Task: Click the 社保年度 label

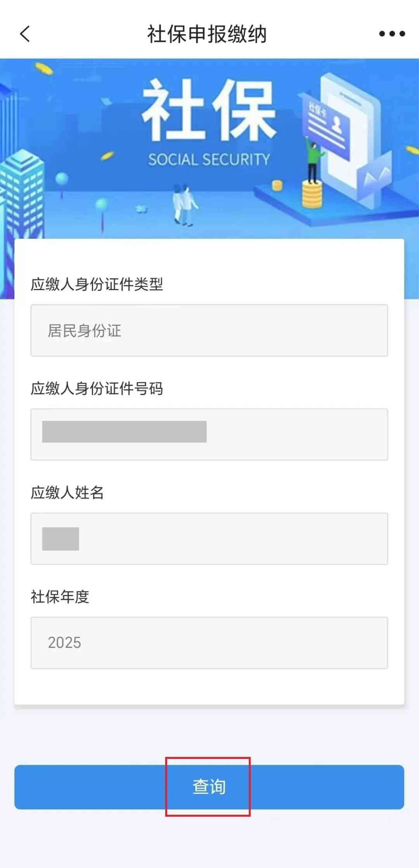Action: pos(60,597)
